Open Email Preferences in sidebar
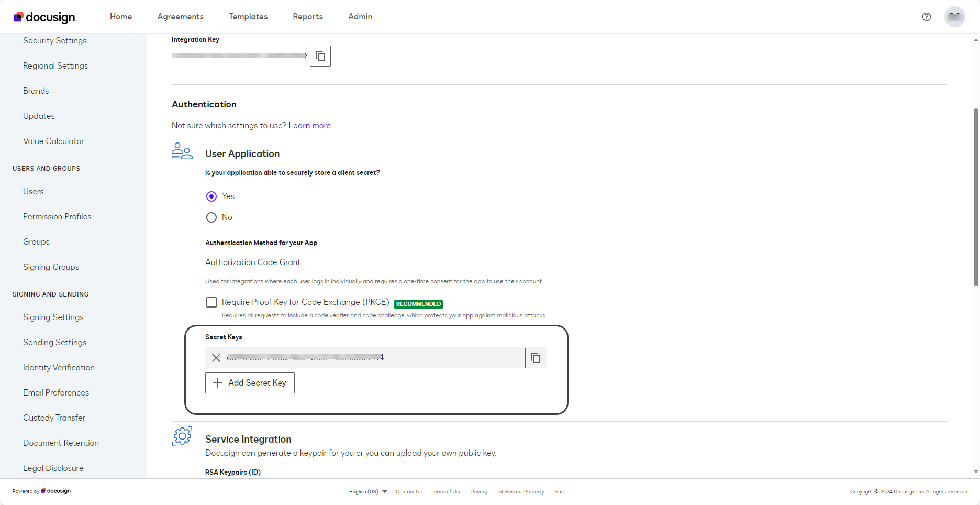This screenshot has width=980, height=505. click(56, 393)
